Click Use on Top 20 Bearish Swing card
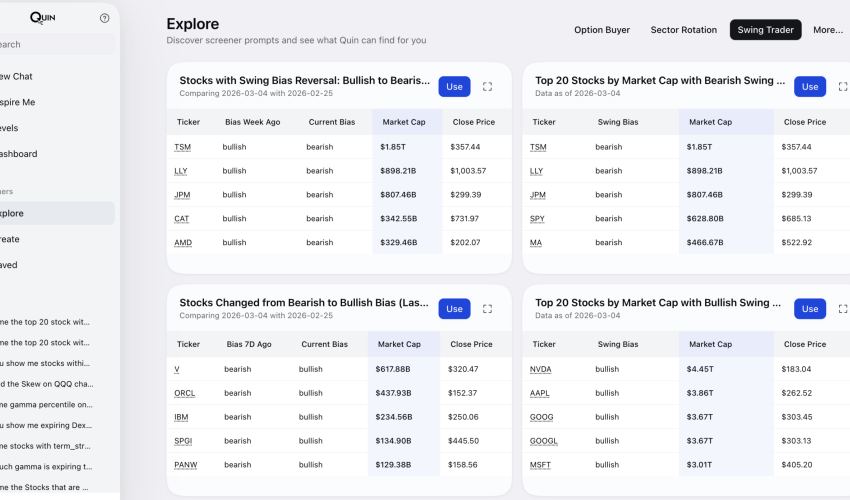 coord(810,87)
